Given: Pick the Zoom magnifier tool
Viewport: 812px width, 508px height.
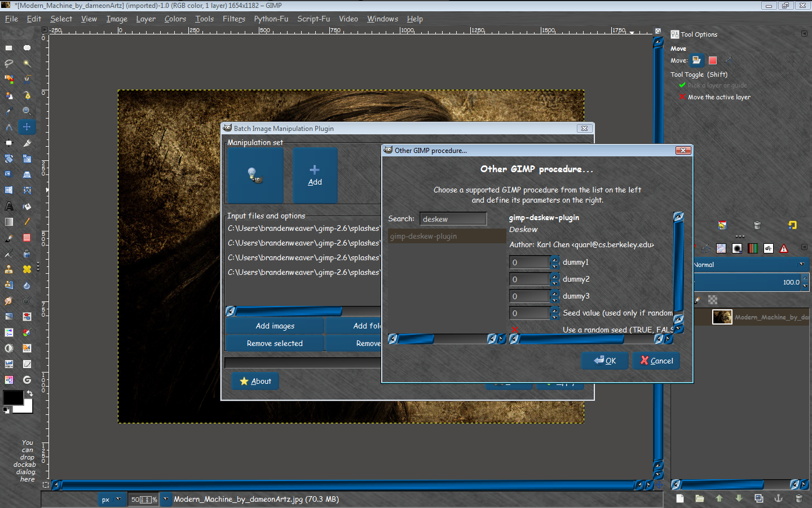Looking at the screenshot, I should click(27, 111).
